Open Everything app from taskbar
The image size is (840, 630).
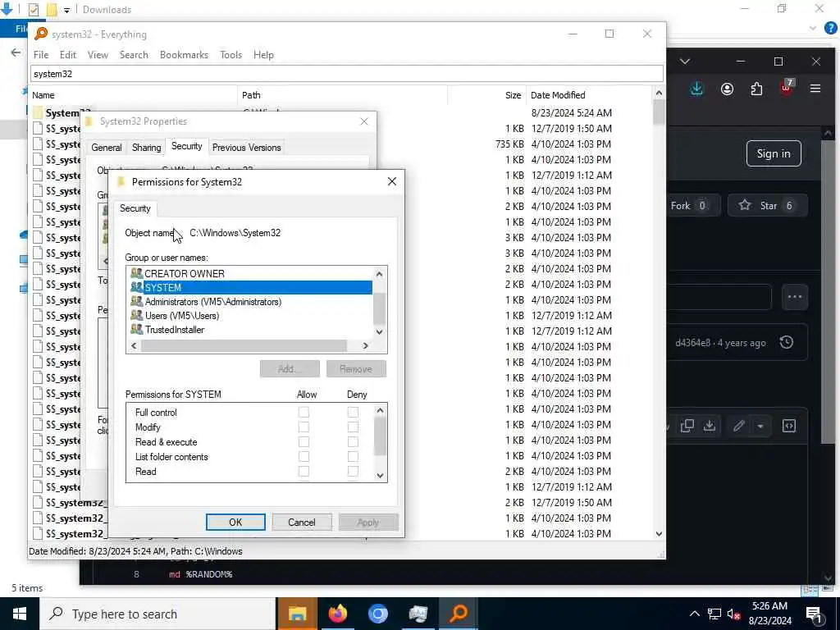[x=459, y=614]
